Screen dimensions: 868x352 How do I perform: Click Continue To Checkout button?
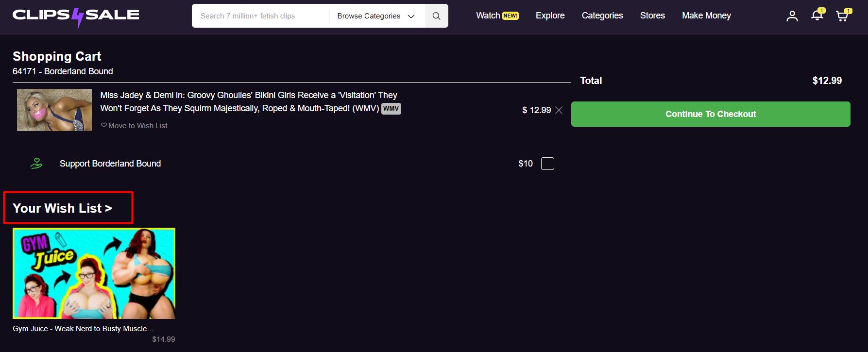(x=711, y=114)
